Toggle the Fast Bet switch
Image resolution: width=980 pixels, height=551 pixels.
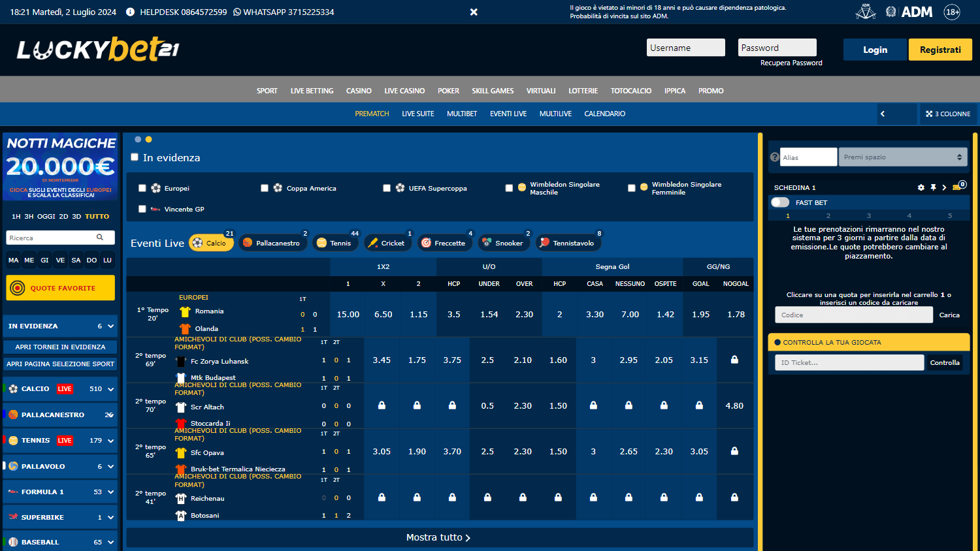click(x=780, y=202)
